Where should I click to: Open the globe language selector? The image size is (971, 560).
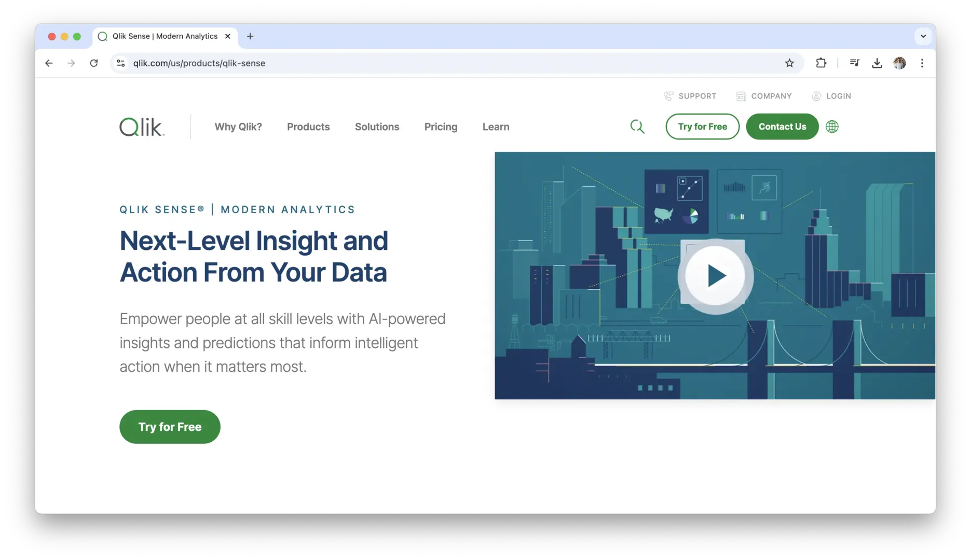pyautogui.click(x=832, y=127)
